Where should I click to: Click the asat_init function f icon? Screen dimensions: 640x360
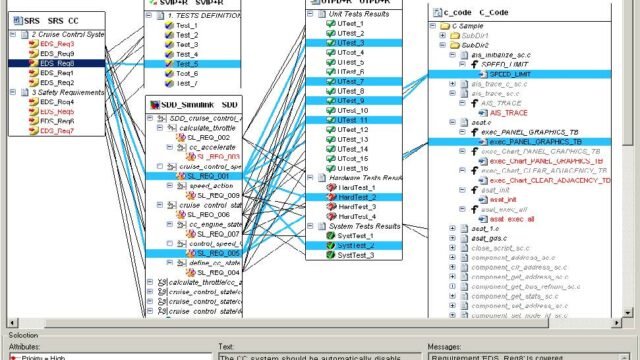474,190
